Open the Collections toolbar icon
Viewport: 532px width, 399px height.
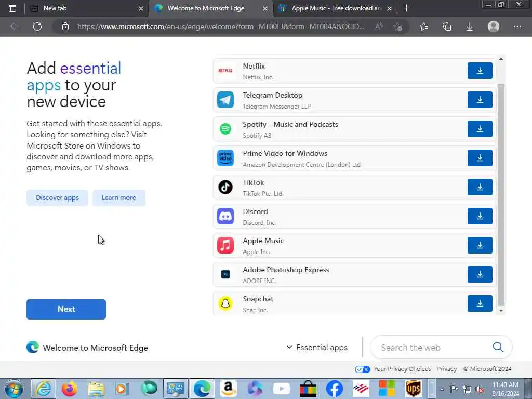447,26
